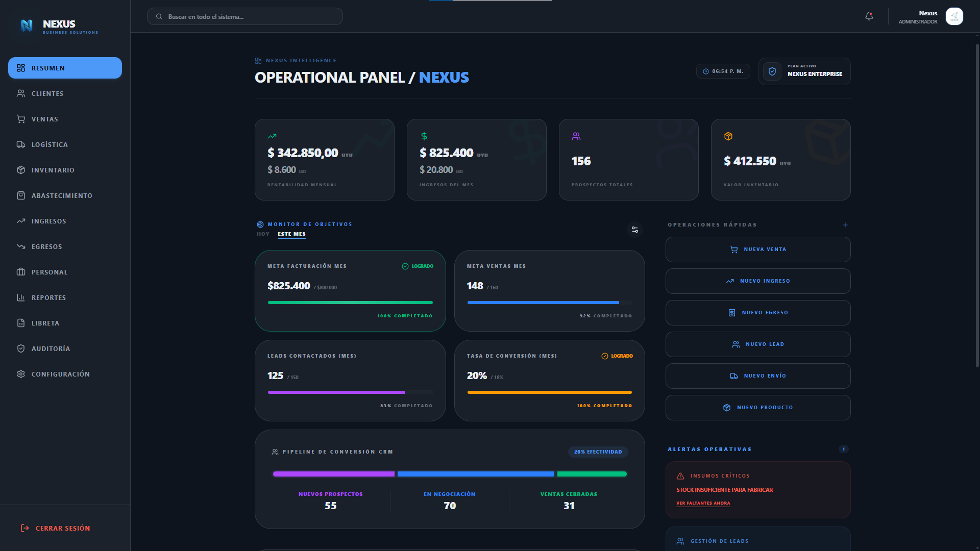Click the Gestión de Leads icon
Viewport: 980px width, 551px height.
(680, 541)
